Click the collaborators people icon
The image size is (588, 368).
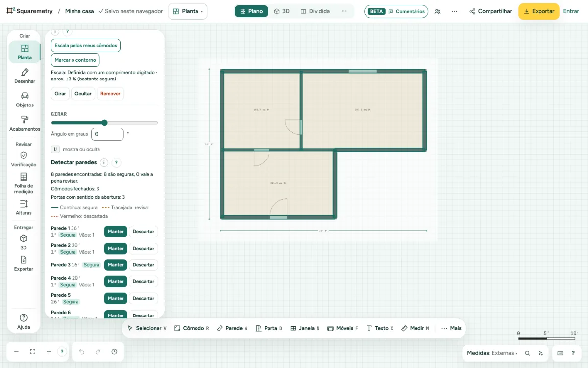click(x=438, y=11)
